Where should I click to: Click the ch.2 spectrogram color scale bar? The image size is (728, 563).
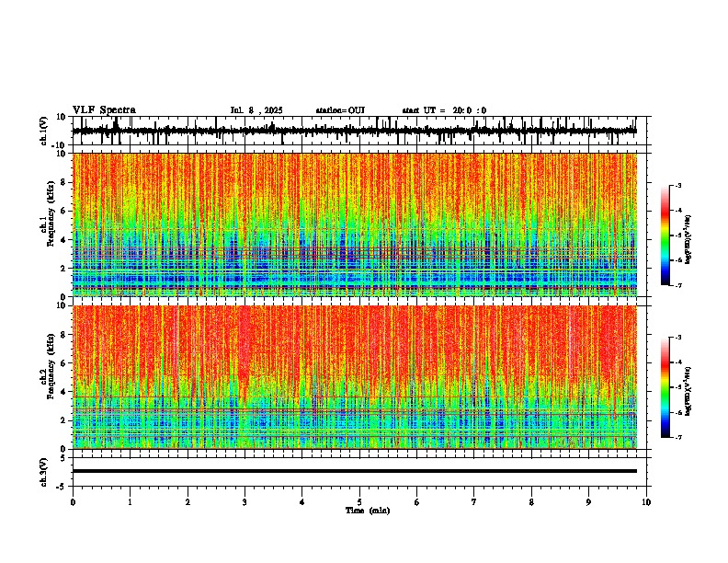pyautogui.click(x=665, y=387)
